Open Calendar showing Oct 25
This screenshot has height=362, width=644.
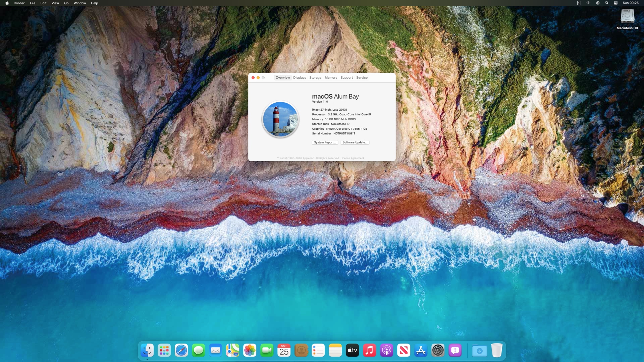tap(284, 351)
